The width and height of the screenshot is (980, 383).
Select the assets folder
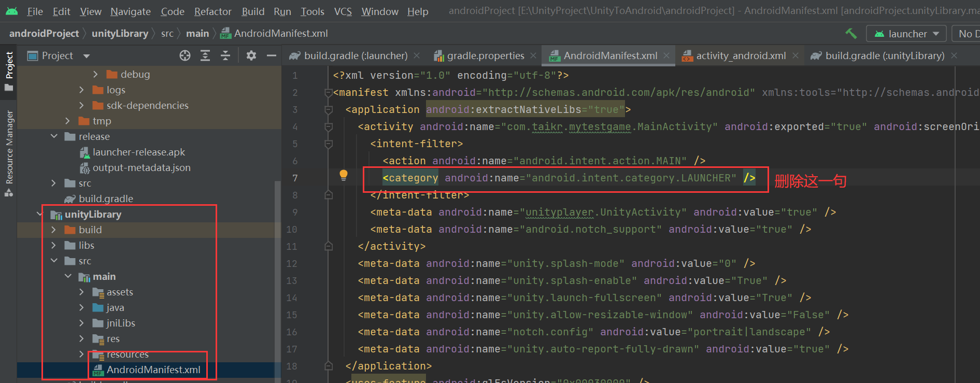pyautogui.click(x=120, y=292)
